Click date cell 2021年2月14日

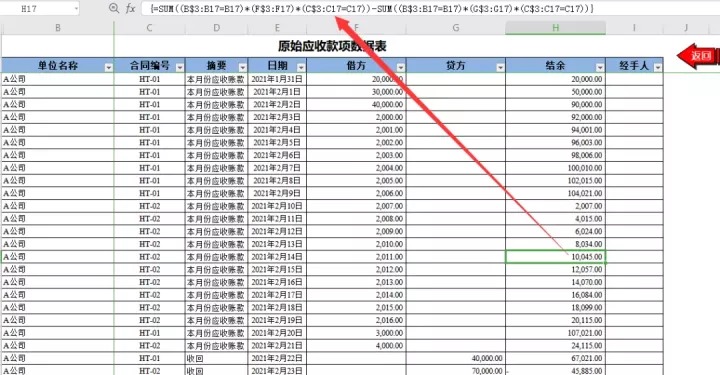tap(277, 257)
